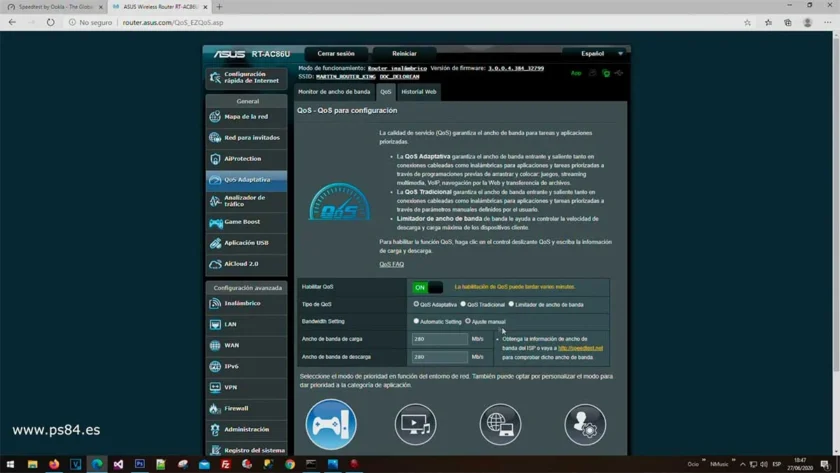Viewport: 840px width, 473px height.
Task: Select QoS Adaptativa radio button
Action: point(416,304)
